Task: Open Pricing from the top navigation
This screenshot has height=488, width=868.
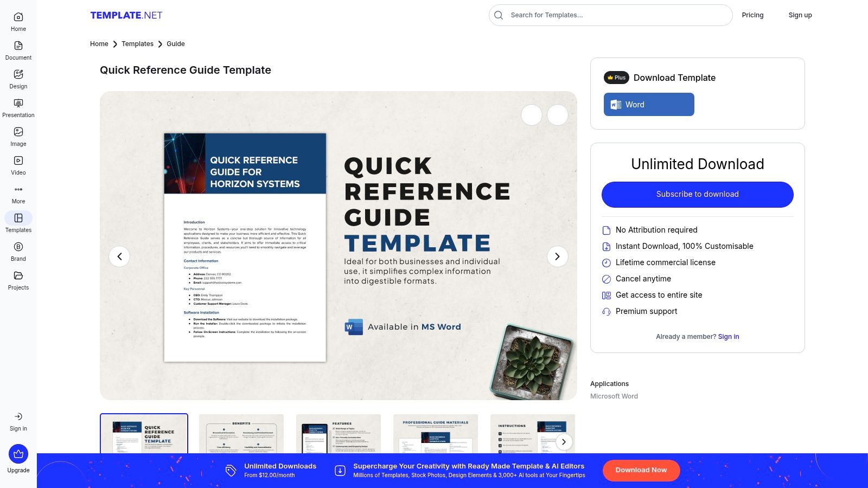Action: [x=752, y=15]
